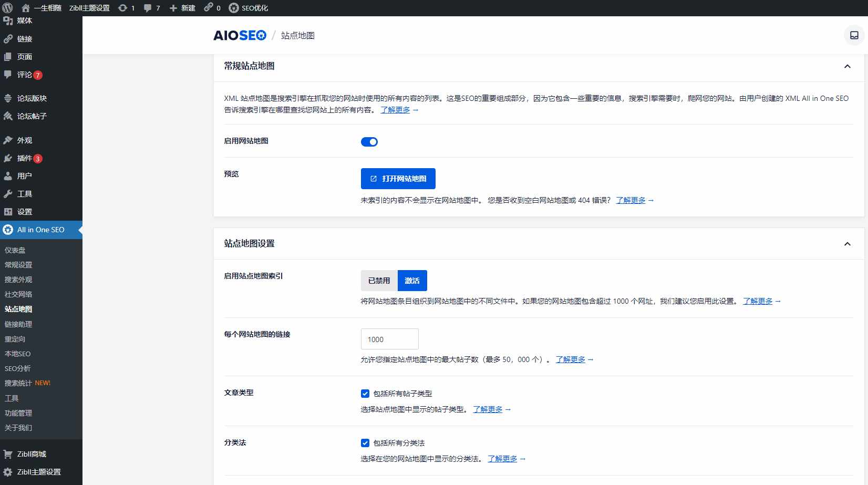Click the WordPress logo in the admin bar
The width and height of the screenshot is (868, 485).
[x=8, y=8]
